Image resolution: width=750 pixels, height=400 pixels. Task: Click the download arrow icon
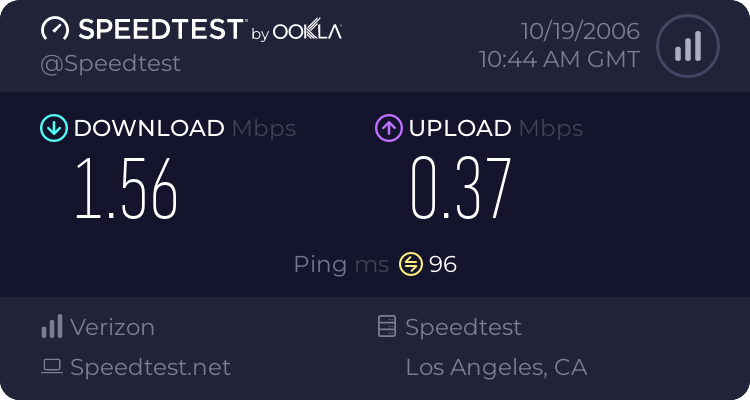click(x=53, y=128)
